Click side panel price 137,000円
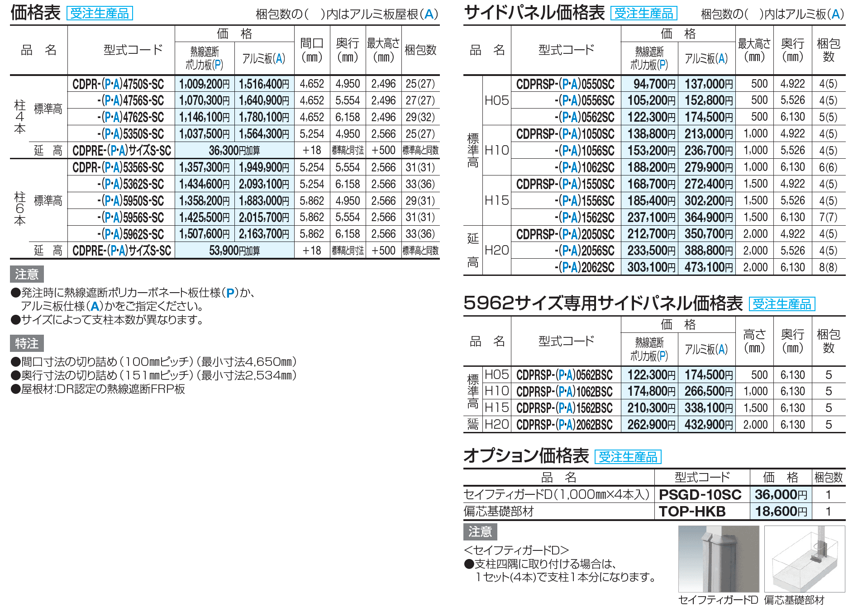The height and width of the screenshot is (616, 858). pyautogui.click(x=709, y=84)
